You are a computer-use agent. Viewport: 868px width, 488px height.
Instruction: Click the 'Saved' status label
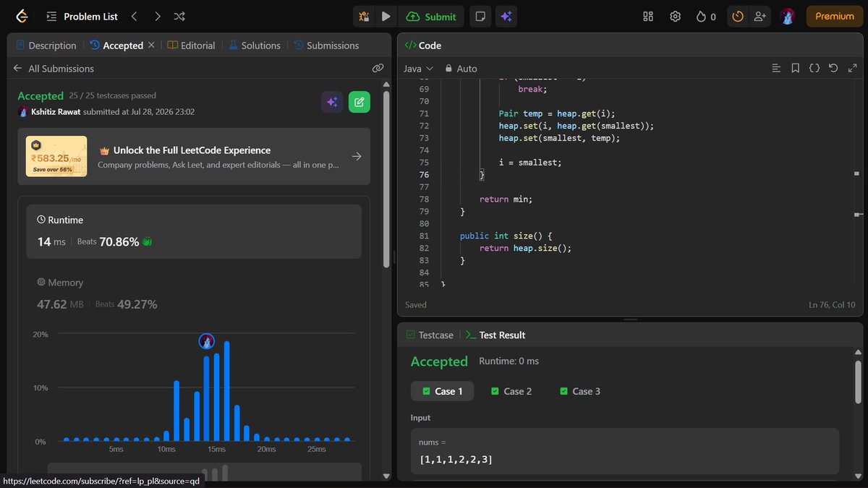tap(415, 304)
